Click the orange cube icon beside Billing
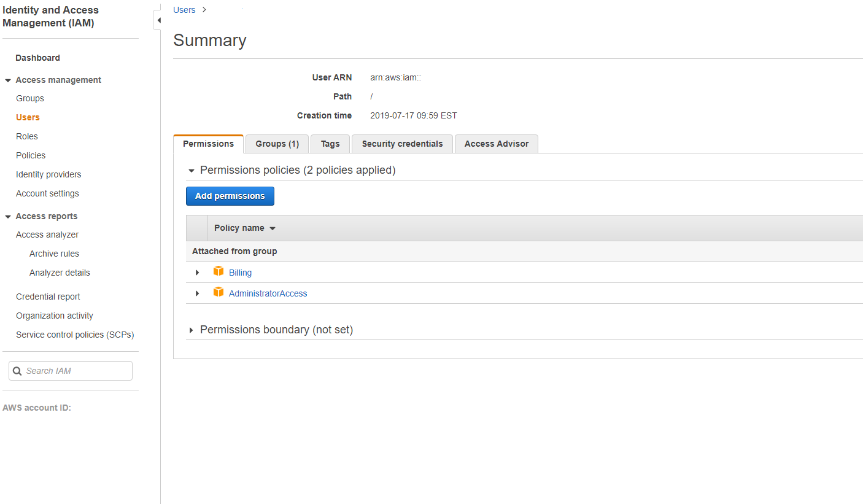 point(219,271)
